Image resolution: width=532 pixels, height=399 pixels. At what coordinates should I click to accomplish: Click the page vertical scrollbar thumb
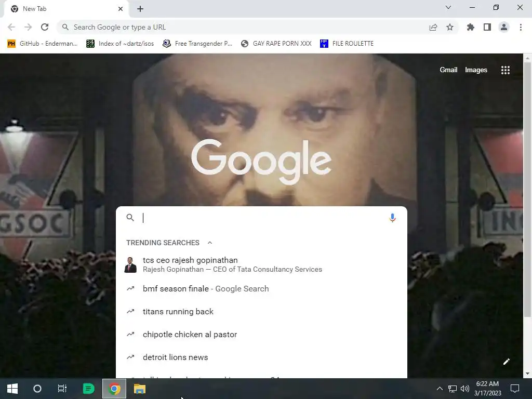[527, 190]
